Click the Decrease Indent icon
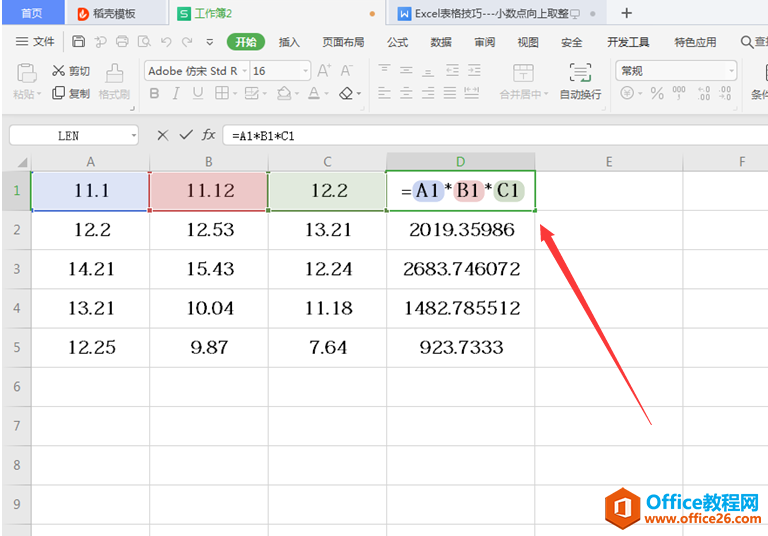The image size is (768, 536). [x=452, y=70]
